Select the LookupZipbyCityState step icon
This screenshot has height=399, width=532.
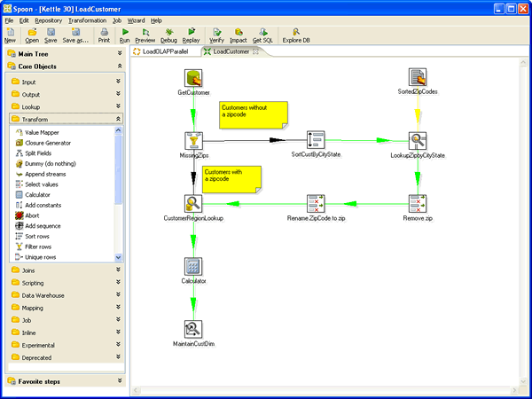[418, 141]
